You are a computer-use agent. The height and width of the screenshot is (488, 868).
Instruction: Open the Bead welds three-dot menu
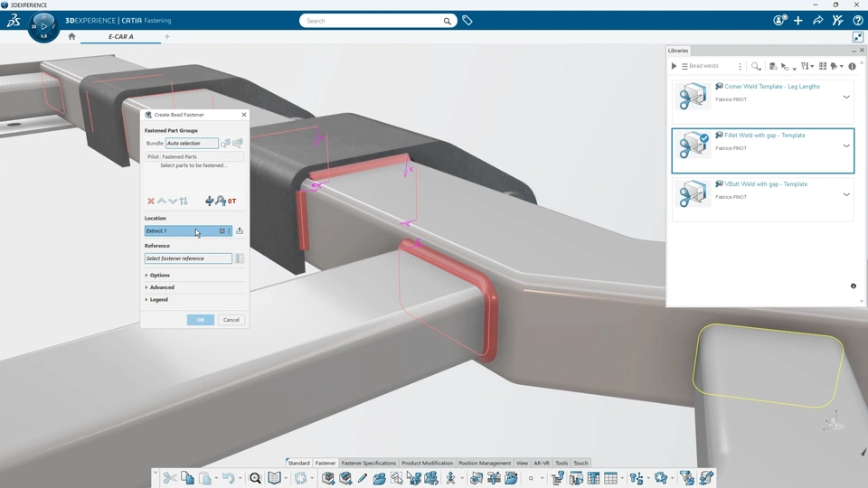(740, 66)
